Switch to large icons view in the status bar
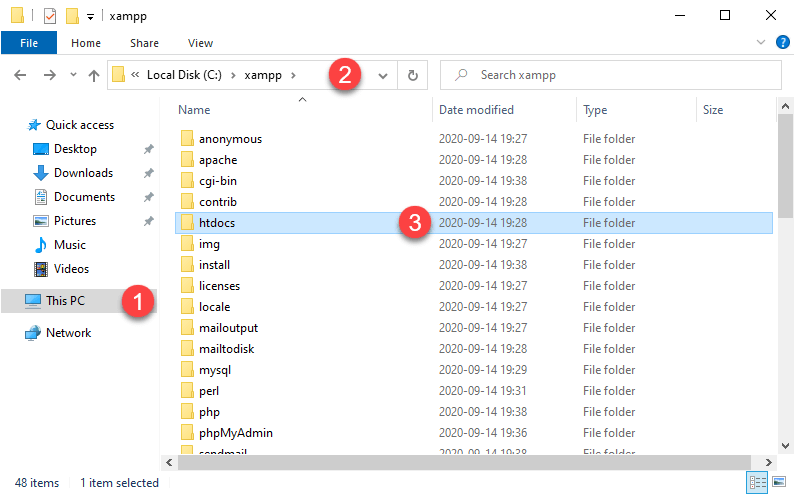Screen dimensions: 795x495 [x=779, y=482]
